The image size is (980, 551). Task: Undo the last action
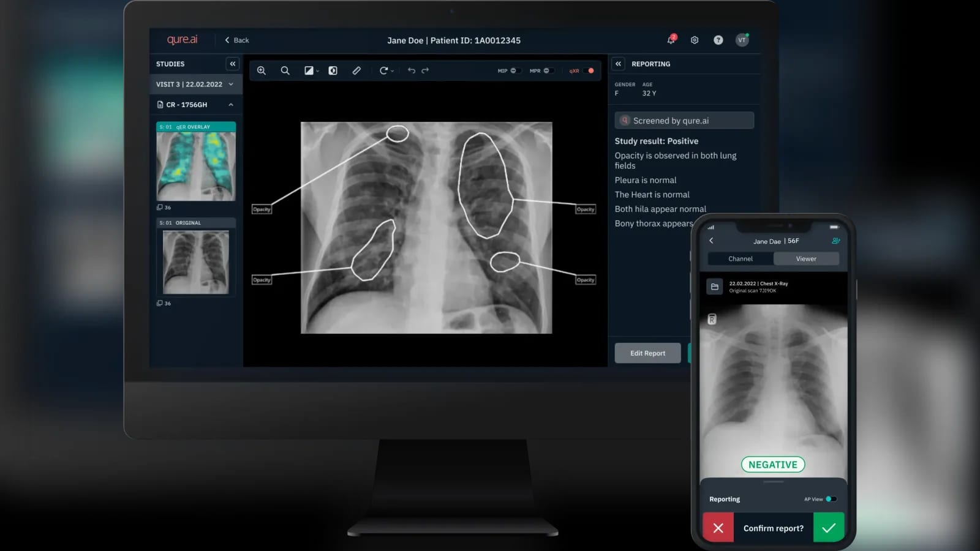tap(412, 70)
